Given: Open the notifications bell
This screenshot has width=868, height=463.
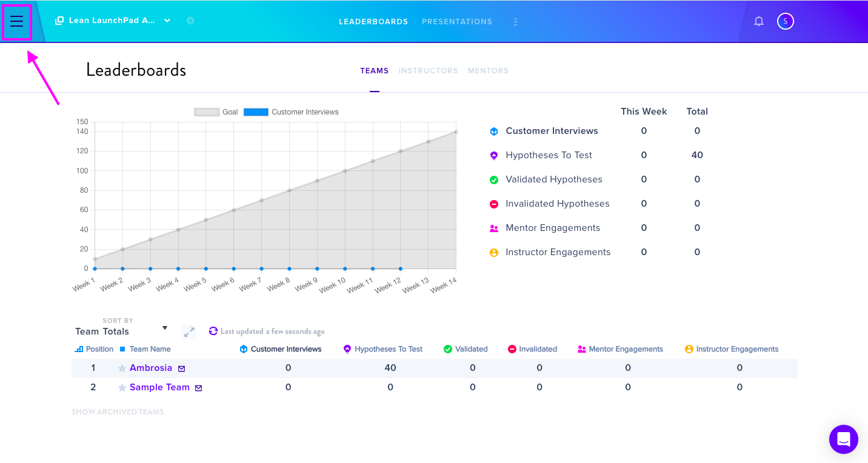Looking at the screenshot, I should [759, 21].
